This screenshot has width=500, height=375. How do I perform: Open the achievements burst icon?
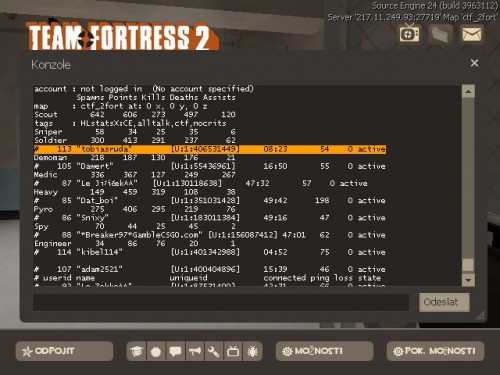coord(156,351)
